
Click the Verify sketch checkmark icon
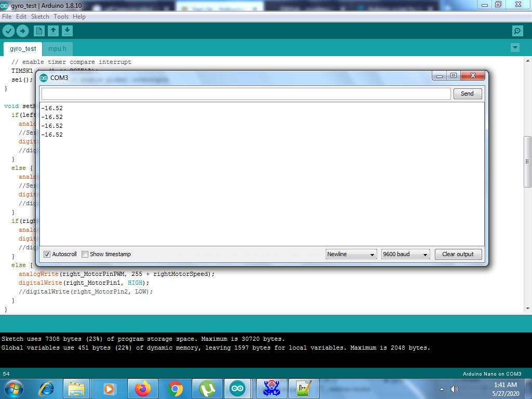[x=8, y=31]
